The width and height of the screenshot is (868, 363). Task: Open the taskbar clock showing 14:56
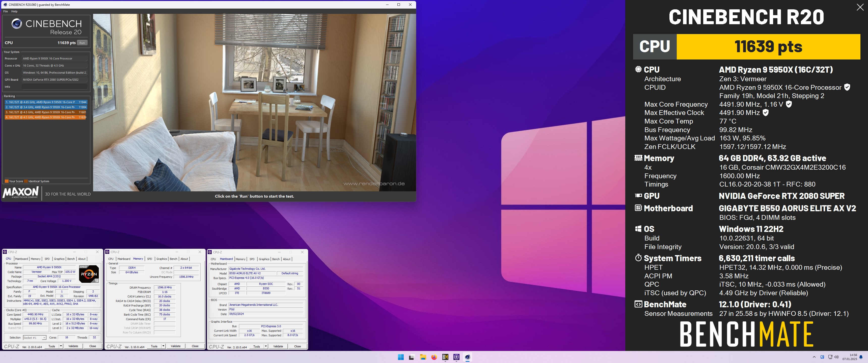850,357
